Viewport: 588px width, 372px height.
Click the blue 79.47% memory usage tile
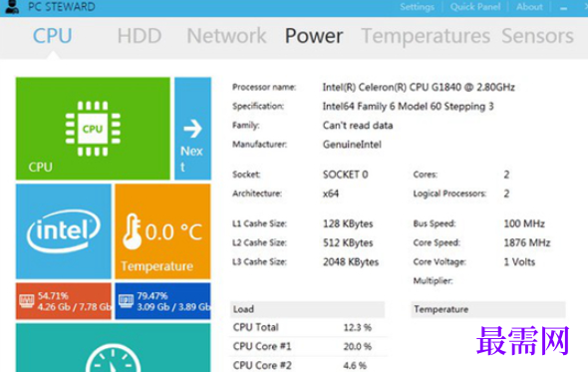coord(162,301)
